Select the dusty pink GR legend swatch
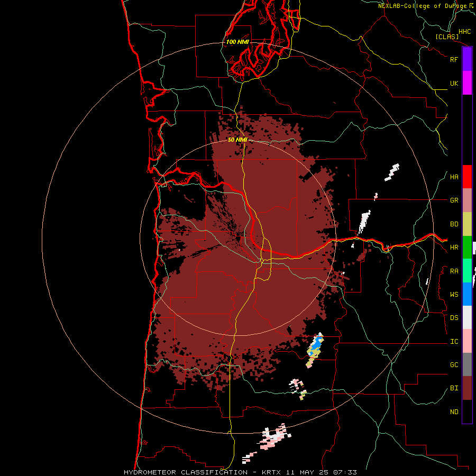The height and width of the screenshot is (476, 476). pos(467,200)
